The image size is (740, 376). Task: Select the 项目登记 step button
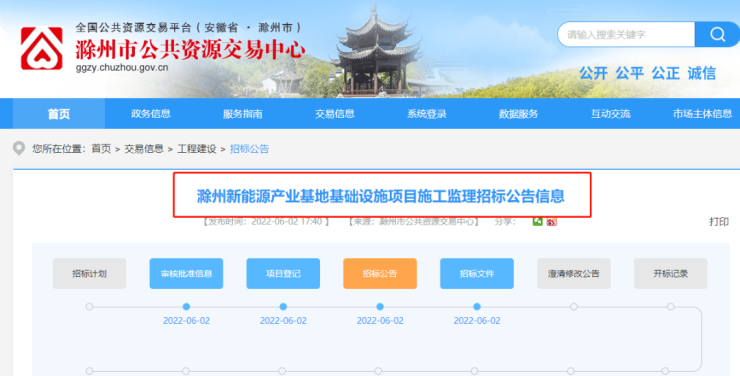283,274
